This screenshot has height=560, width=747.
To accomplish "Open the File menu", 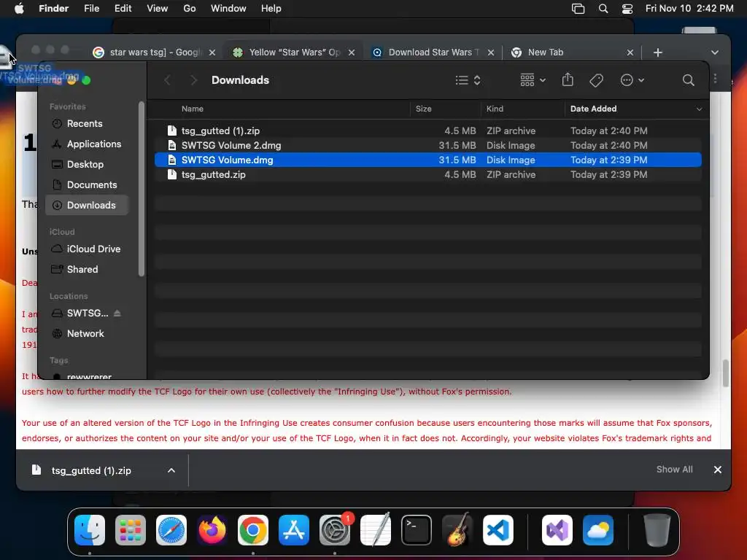I will click(91, 9).
